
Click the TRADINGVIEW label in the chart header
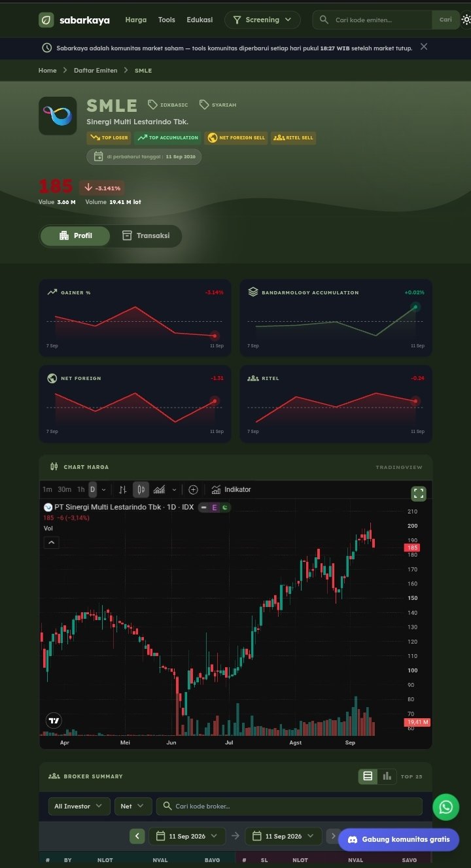coord(399,467)
